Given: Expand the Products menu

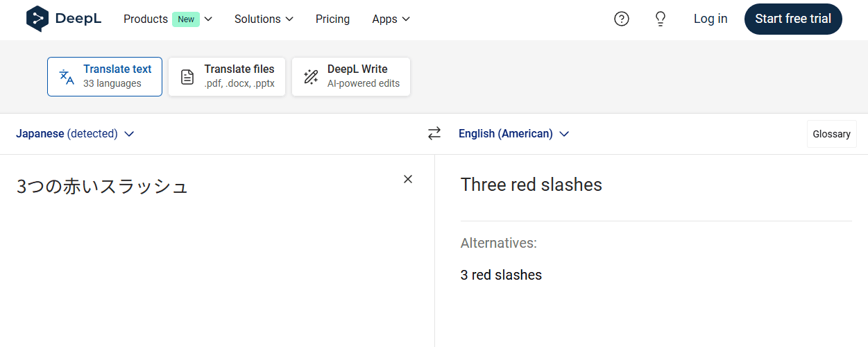Looking at the screenshot, I should [x=168, y=19].
